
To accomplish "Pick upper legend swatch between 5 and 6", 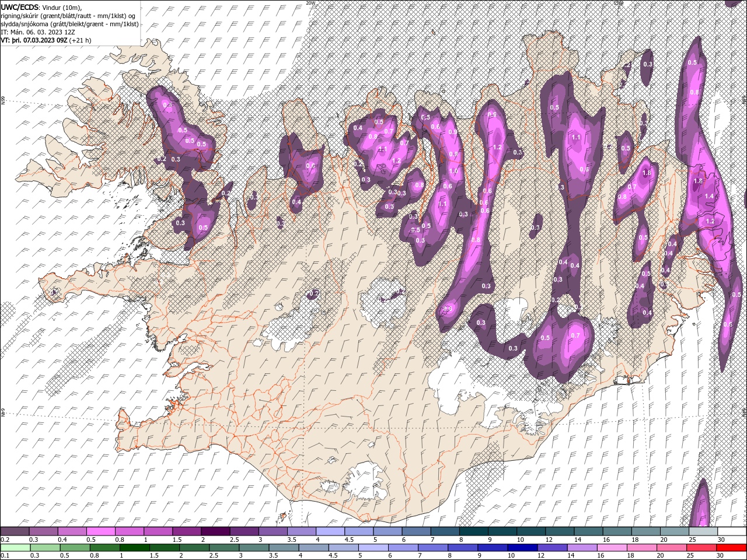I will click(388, 531).
